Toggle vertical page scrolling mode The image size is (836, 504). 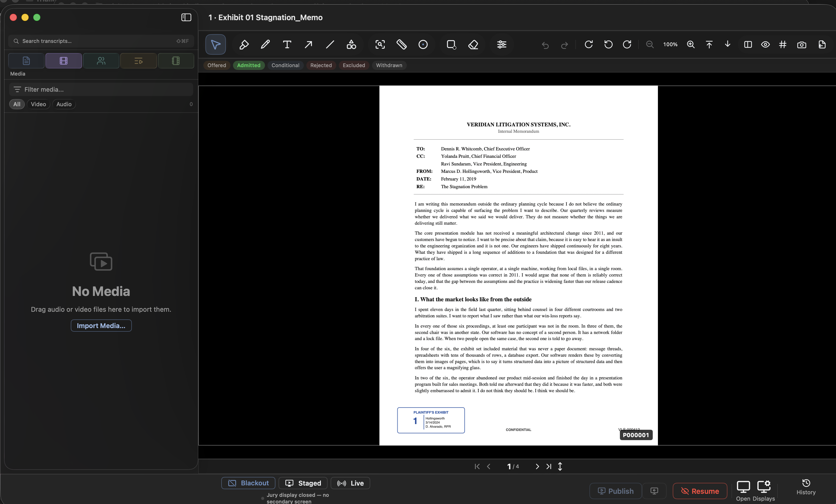coord(560,466)
